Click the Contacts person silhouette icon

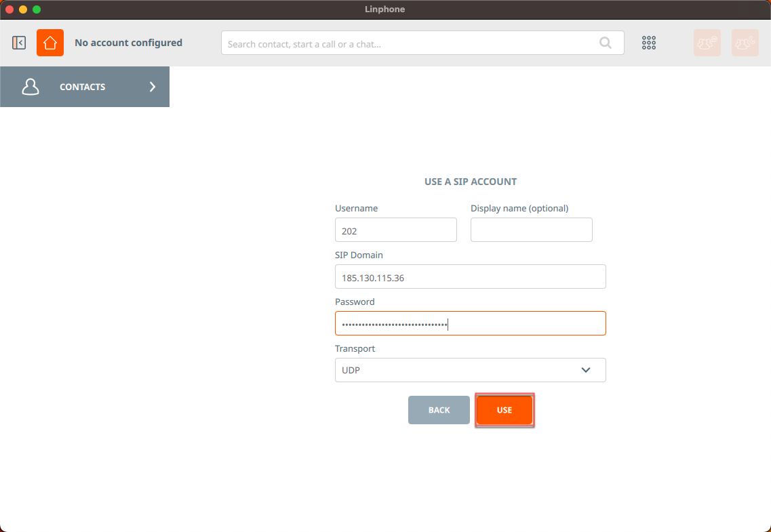(x=31, y=87)
